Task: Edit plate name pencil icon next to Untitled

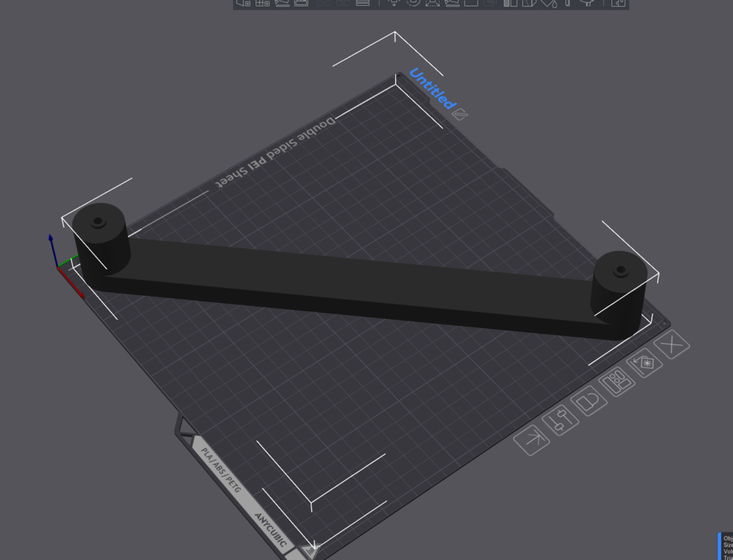Action: [x=460, y=114]
